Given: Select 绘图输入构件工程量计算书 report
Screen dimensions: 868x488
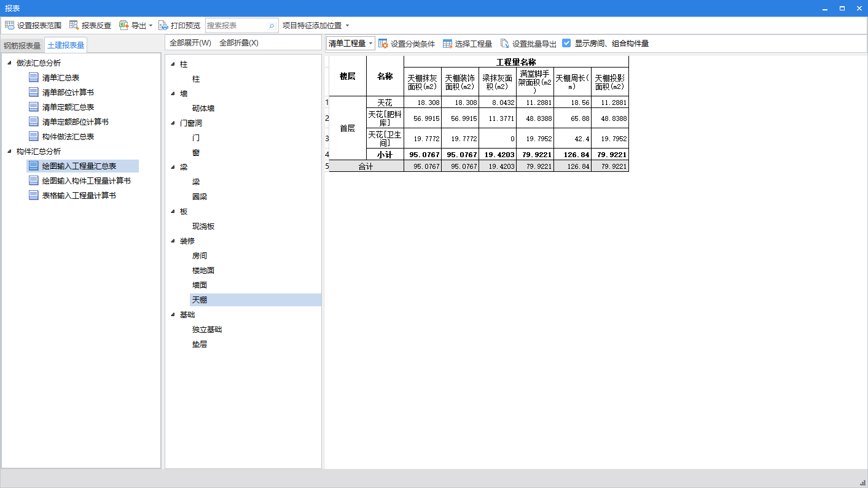Looking at the screenshot, I should [x=87, y=180].
